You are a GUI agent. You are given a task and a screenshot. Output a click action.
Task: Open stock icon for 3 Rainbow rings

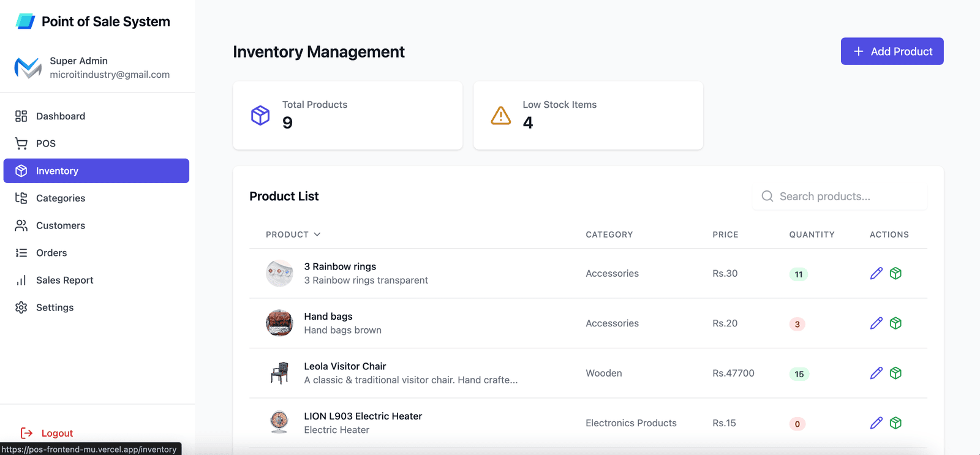[x=895, y=273]
